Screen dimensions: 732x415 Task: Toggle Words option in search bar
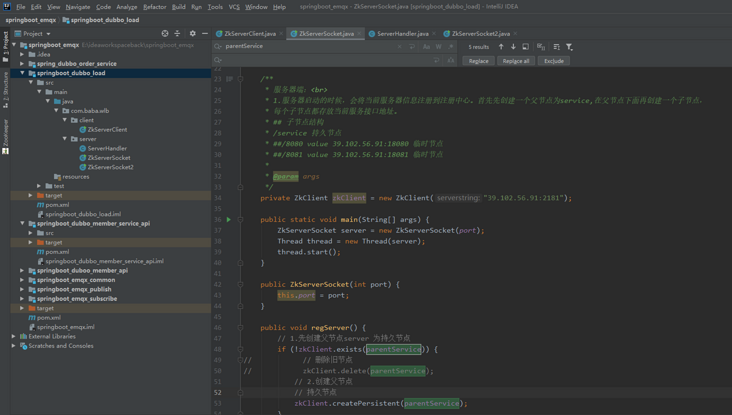[x=438, y=46]
